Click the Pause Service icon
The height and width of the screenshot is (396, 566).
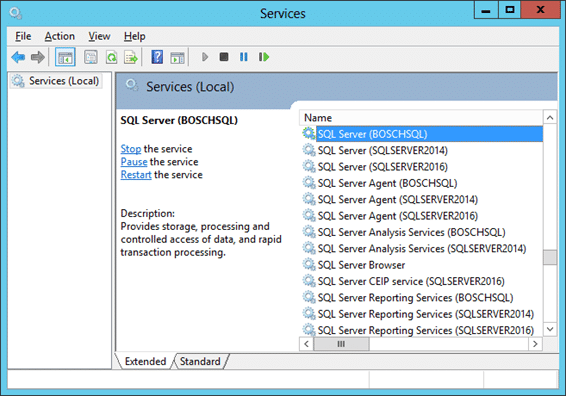pyautogui.click(x=244, y=57)
